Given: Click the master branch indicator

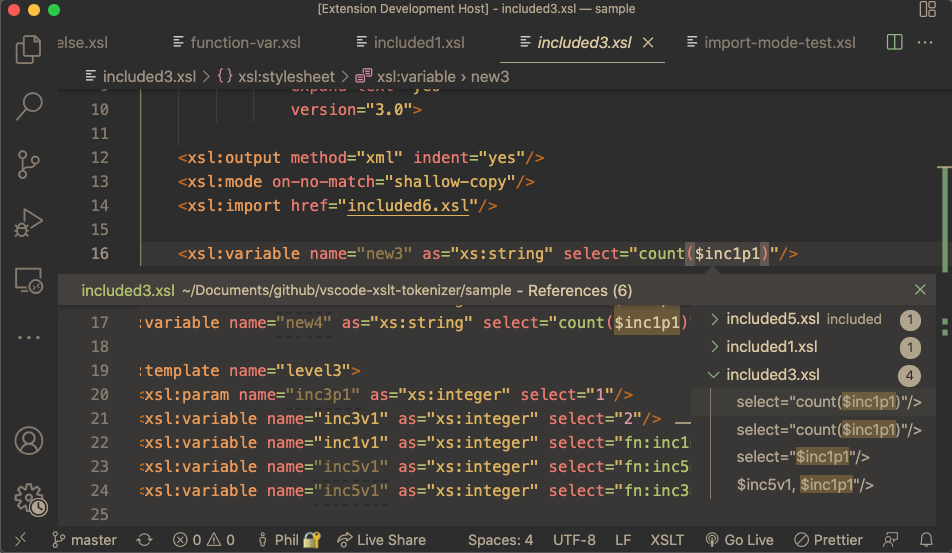Looking at the screenshot, I should pyautogui.click(x=84, y=540).
